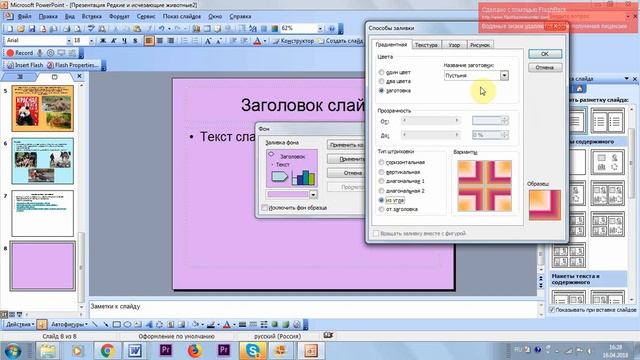Click the Shadow Style green box icon

275,324
